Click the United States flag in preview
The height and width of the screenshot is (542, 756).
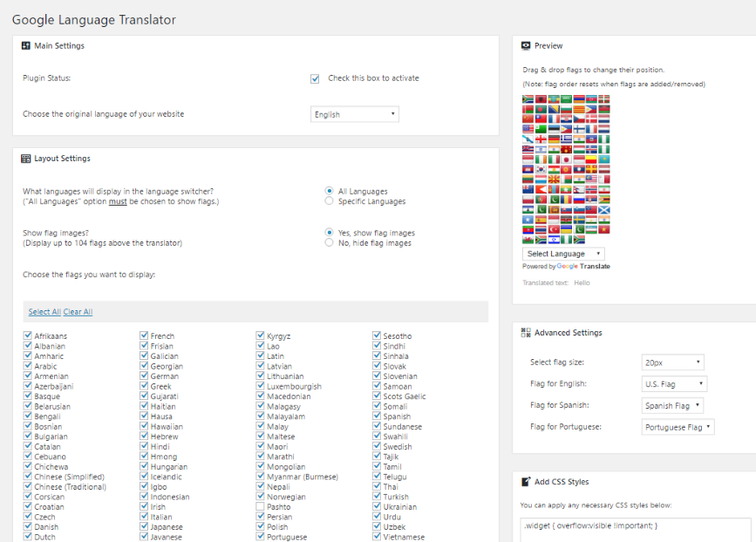pyautogui.click(x=528, y=129)
